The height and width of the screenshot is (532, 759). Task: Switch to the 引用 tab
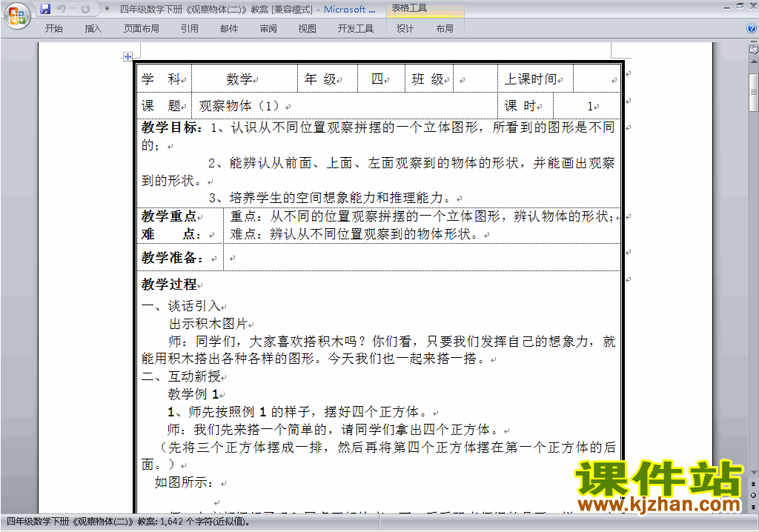(189, 29)
